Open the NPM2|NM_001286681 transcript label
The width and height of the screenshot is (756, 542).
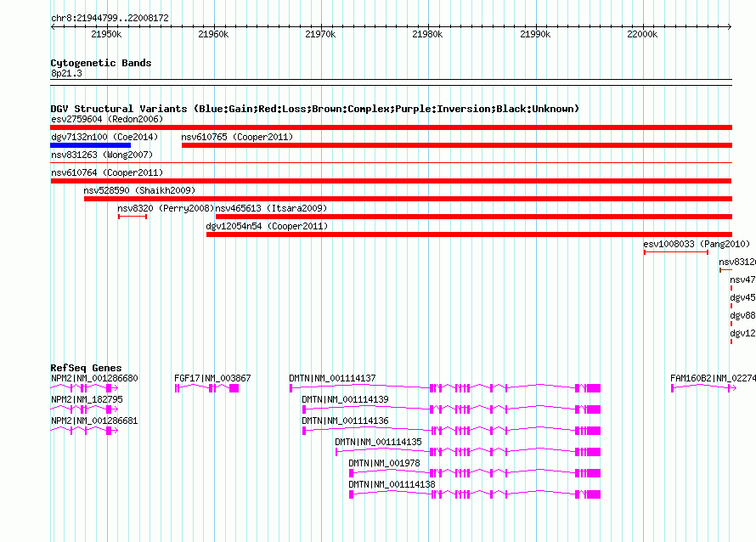click(94, 421)
